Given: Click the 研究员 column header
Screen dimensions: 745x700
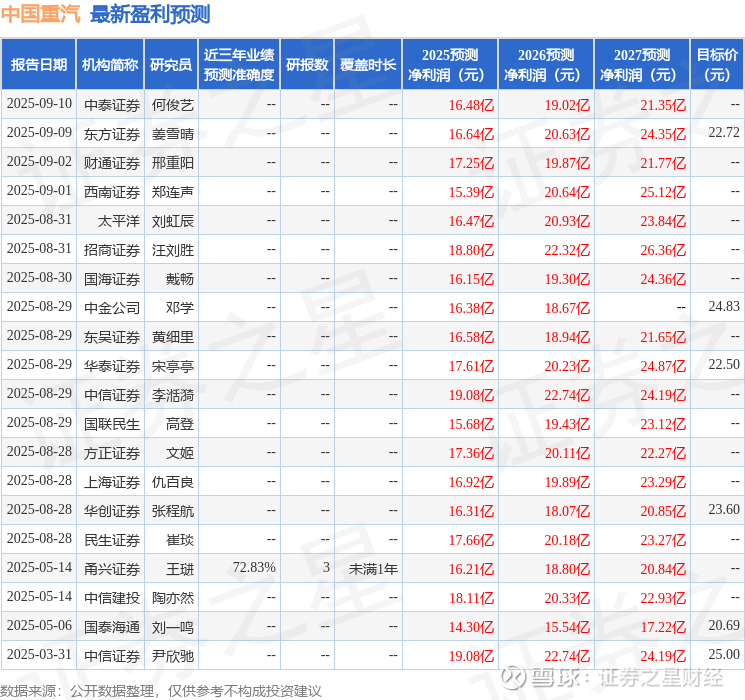Looking at the screenshot, I should [171, 65].
